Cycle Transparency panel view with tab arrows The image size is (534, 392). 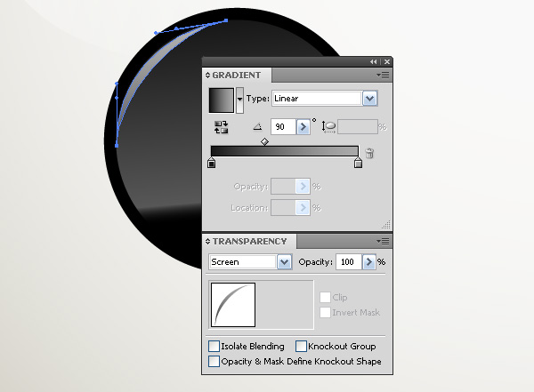coord(207,241)
